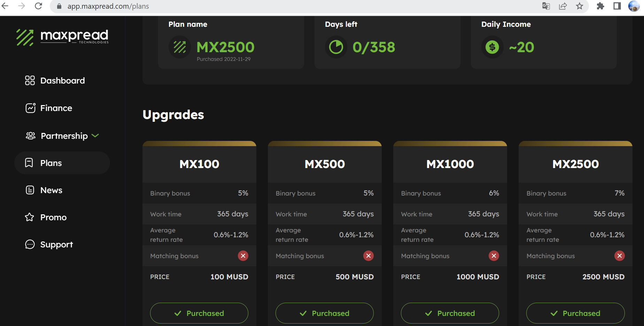Click the MX100 card title

(199, 164)
